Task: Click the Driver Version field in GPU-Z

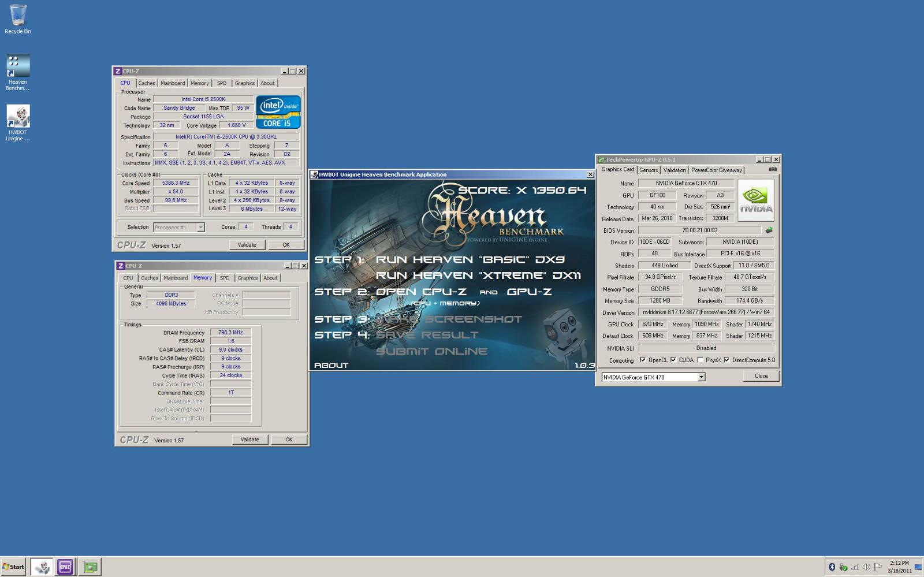Action: click(x=706, y=312)
